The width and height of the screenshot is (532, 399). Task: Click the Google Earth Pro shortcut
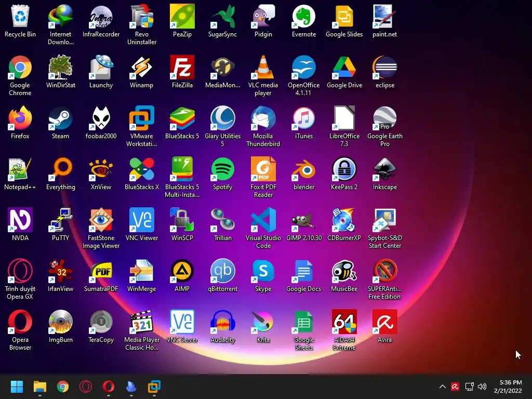(385, 118)
